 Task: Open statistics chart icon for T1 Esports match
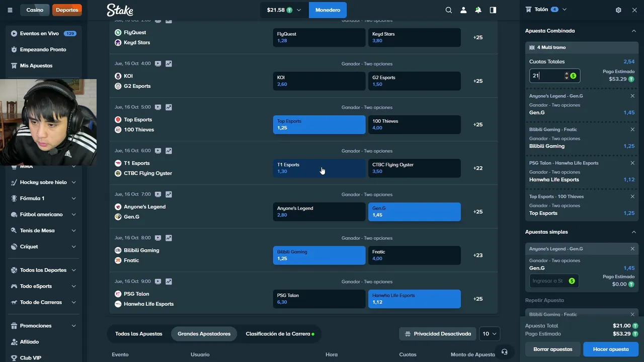169,151
